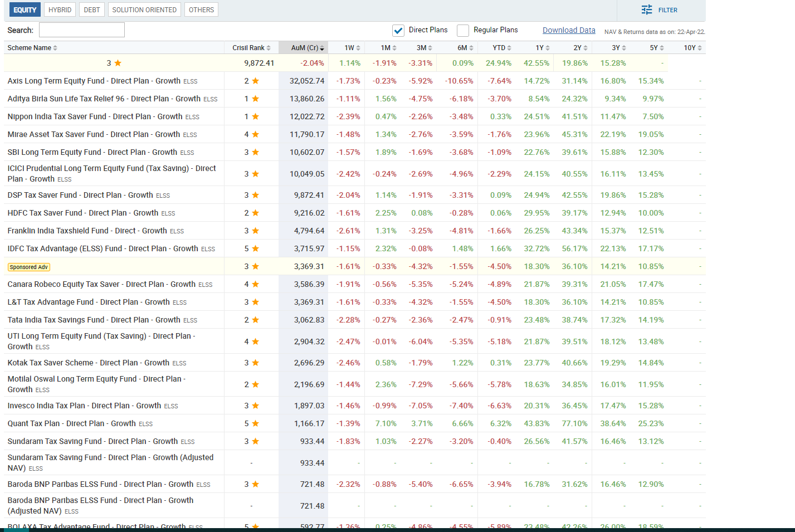This screenshot has width=795, height=532.
Task: Click the Sponsored Adv tag
Action: click(28, 267)
